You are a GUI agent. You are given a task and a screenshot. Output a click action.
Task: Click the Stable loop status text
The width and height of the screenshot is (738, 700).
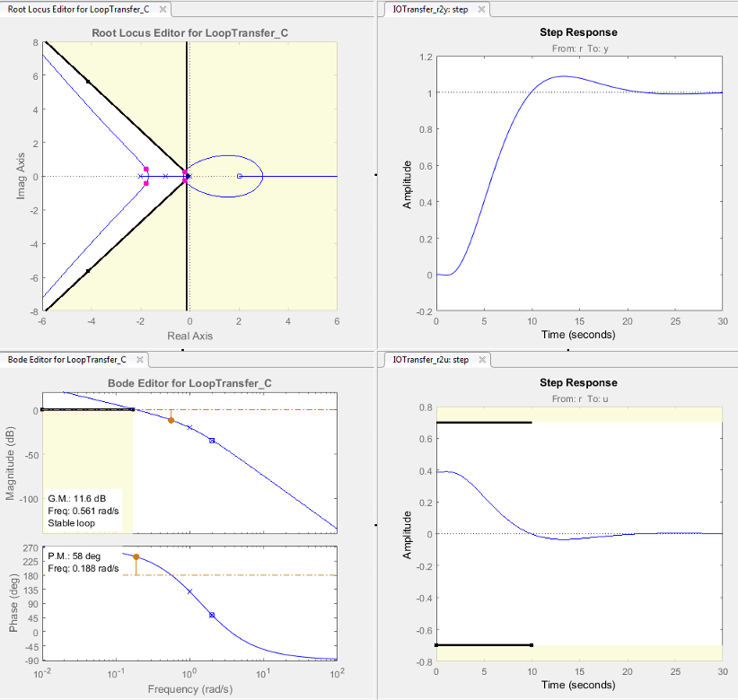click(71, 523)
